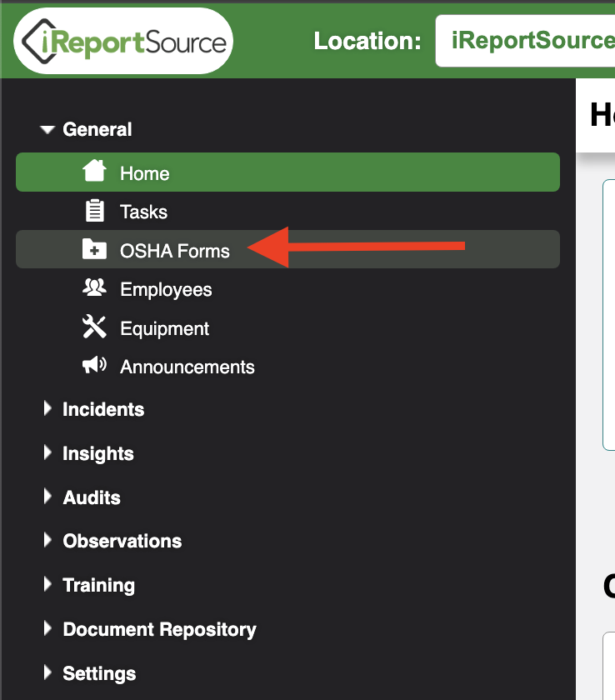Screen dimensions: 615x700
Task: Click the Settings section label
Action: pyautogui.click(x=99, y=674)
